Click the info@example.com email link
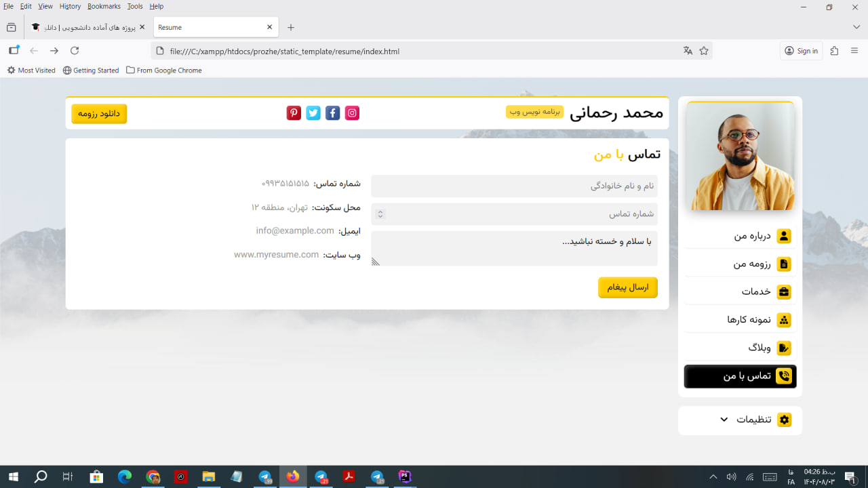Image resolution: width=868 pixels, height=488 pixels. (x=294, y=230)
